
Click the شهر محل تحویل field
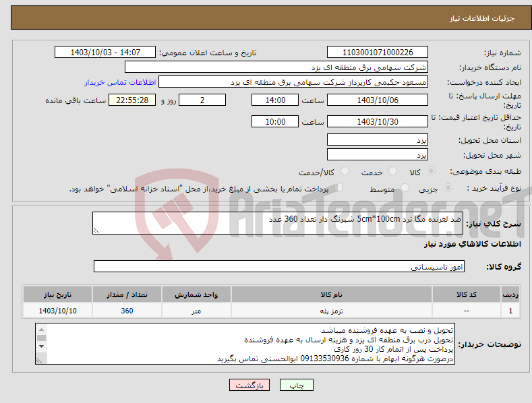(378, 155)
